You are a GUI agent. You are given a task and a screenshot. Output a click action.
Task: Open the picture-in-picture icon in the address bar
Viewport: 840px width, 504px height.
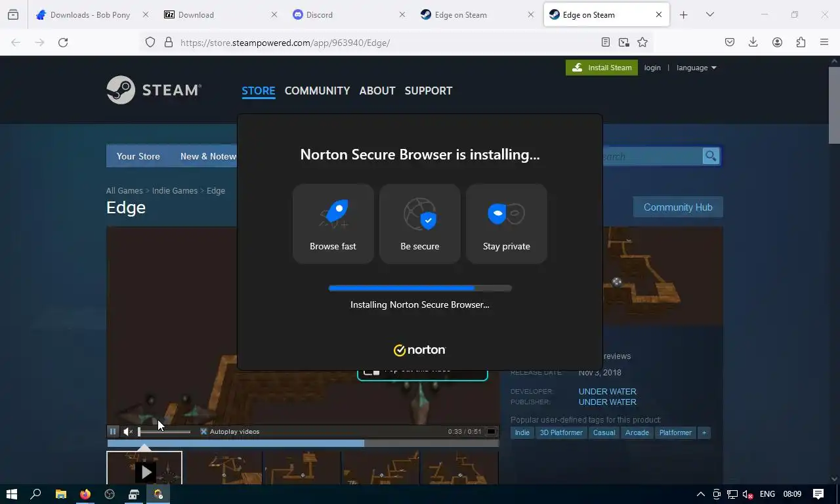pos(624,42)
